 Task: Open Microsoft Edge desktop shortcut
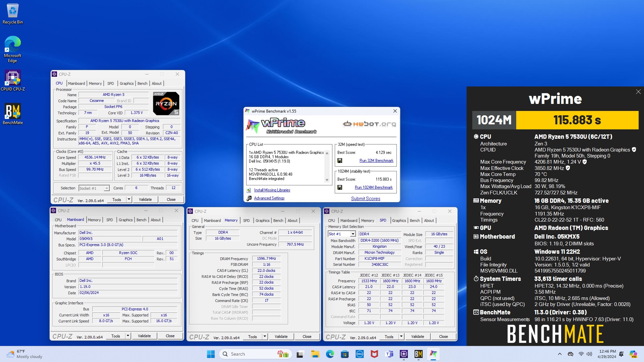[x=13, y=49]
